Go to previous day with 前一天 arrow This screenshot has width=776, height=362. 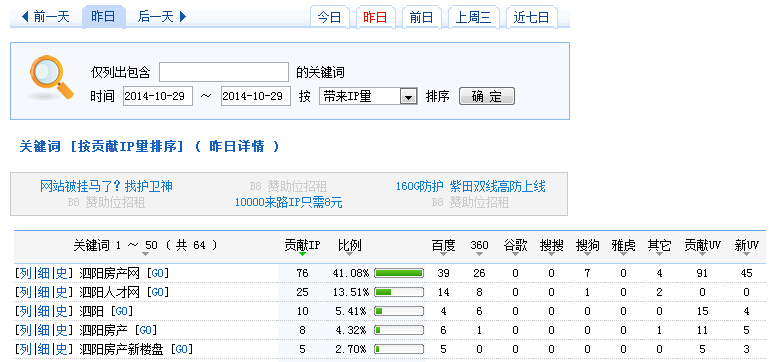[46, 17]
